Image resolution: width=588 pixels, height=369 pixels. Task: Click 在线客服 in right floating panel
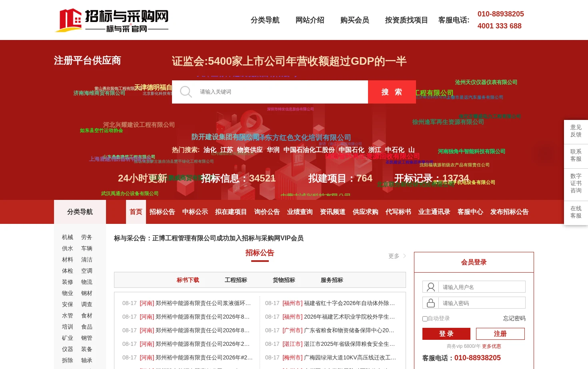[x=576, y=212]
